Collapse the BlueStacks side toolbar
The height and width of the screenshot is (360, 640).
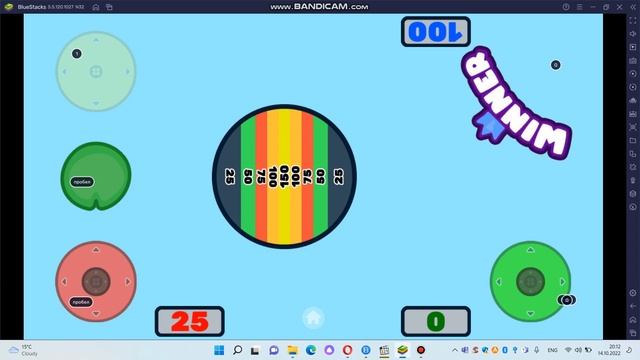click(x=633, y=7)
